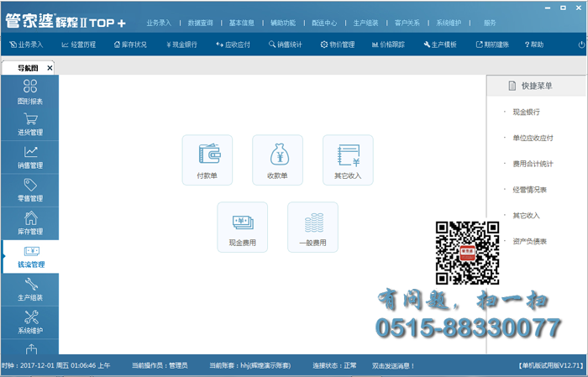Screen dimensions: 588x377
Task: Open 帮助 in the toolbar
Action: coord(534,45)
